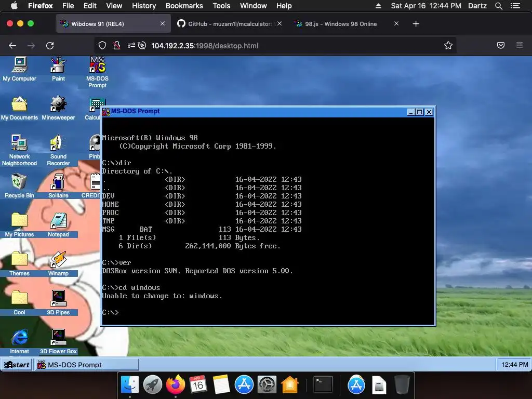
Task: Close the Wibdows 91 (REL4) tab
Action: pos(163,23)
